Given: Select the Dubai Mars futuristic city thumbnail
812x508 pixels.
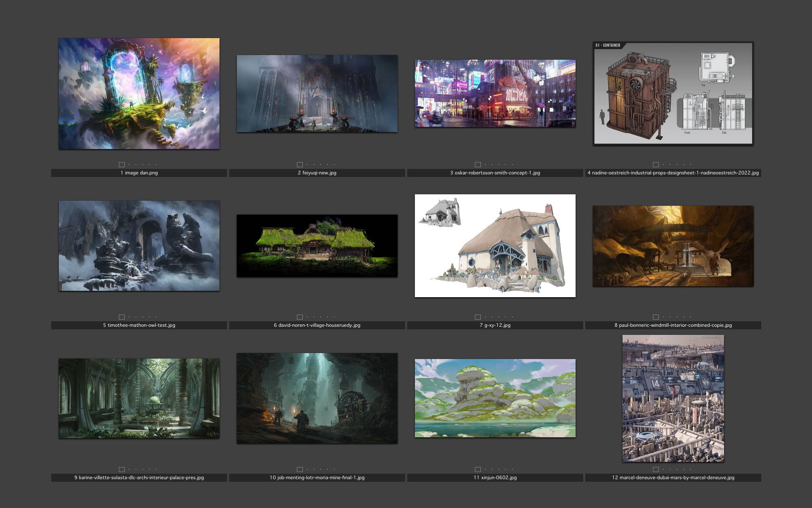Looking at the screenshot, I should click(673, 398).
